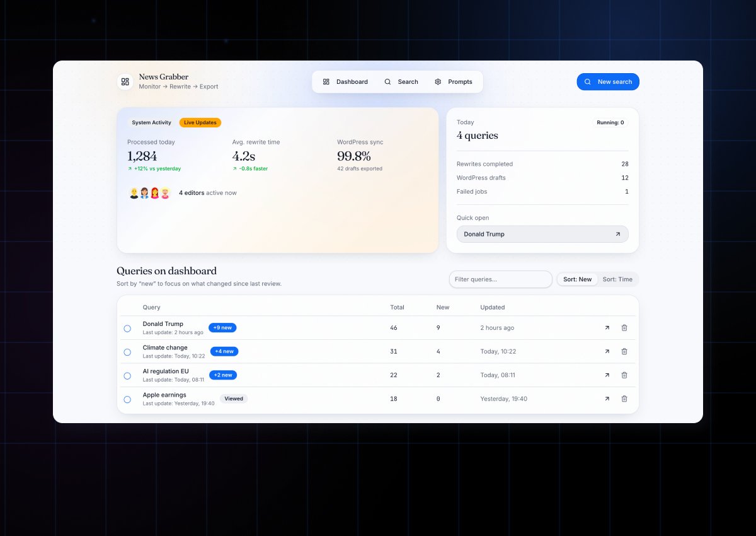Click the 99.8% WordPress sync value

354,156
